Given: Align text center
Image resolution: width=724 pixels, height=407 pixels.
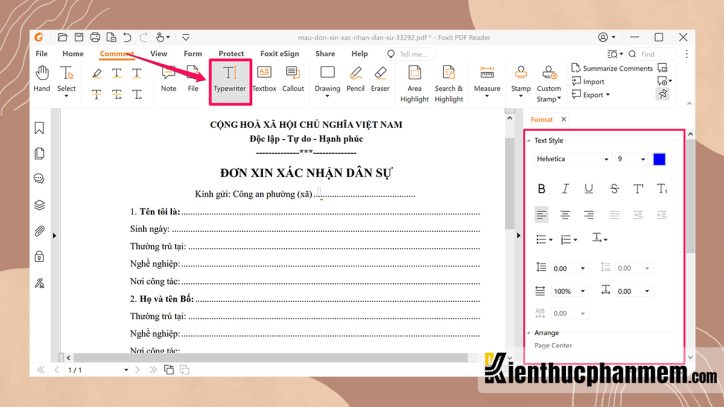Looking at the screenshot, I should point(565,215).
